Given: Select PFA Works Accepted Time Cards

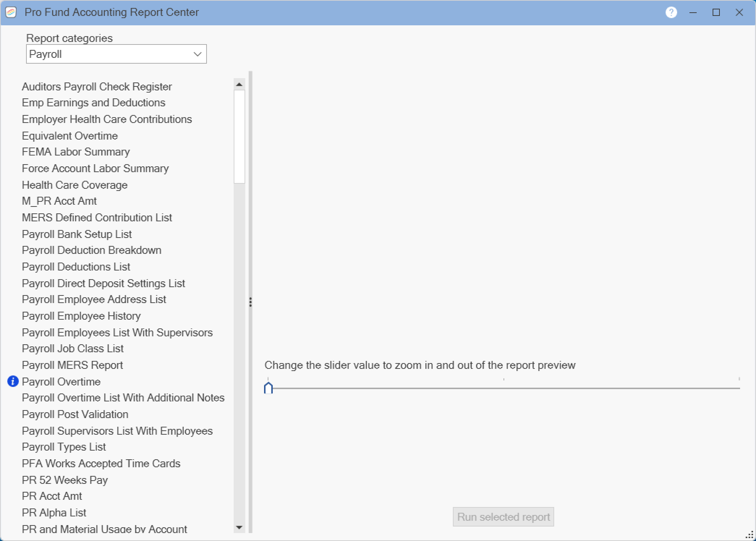Looking at the screenshot, I should pos(101,464).
